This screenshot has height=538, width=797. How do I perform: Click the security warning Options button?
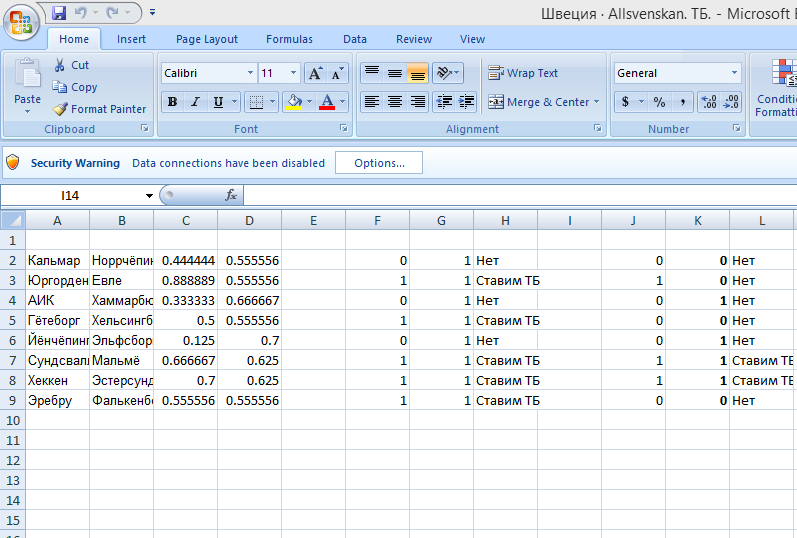[379, 163]
